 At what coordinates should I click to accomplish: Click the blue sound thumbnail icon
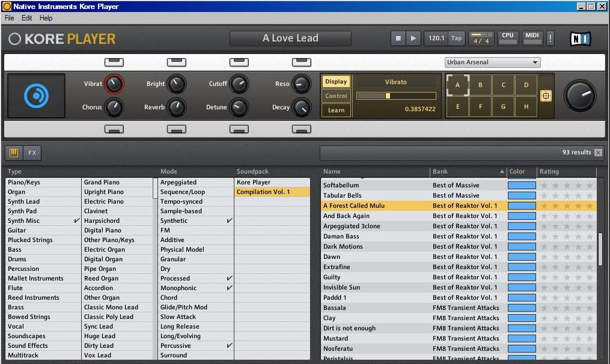point(36,96)
